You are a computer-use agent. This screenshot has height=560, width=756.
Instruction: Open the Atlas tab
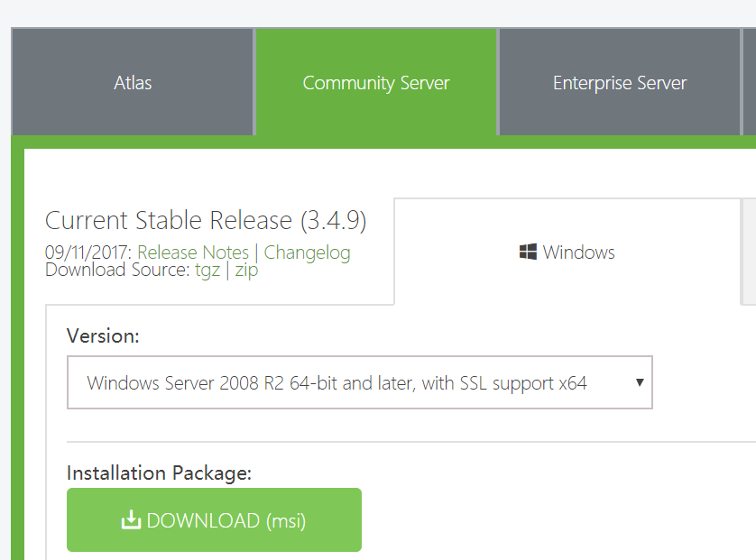133,82
